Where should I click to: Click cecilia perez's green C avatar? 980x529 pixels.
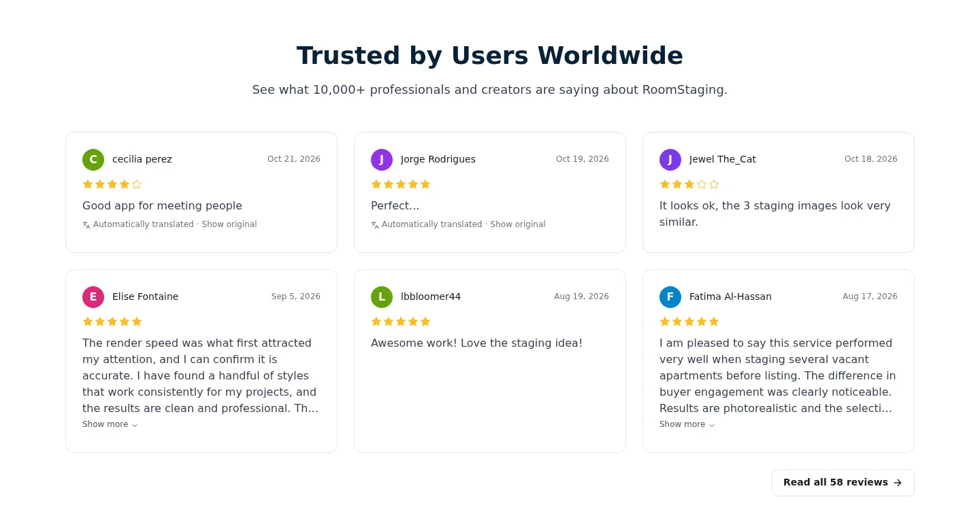[93, 160]
